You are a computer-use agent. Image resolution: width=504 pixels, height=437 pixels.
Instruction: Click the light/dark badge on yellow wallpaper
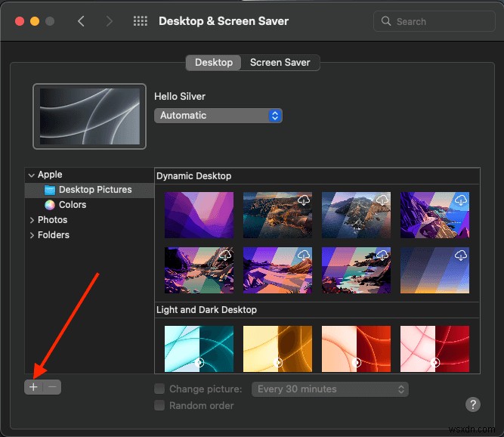278,362
